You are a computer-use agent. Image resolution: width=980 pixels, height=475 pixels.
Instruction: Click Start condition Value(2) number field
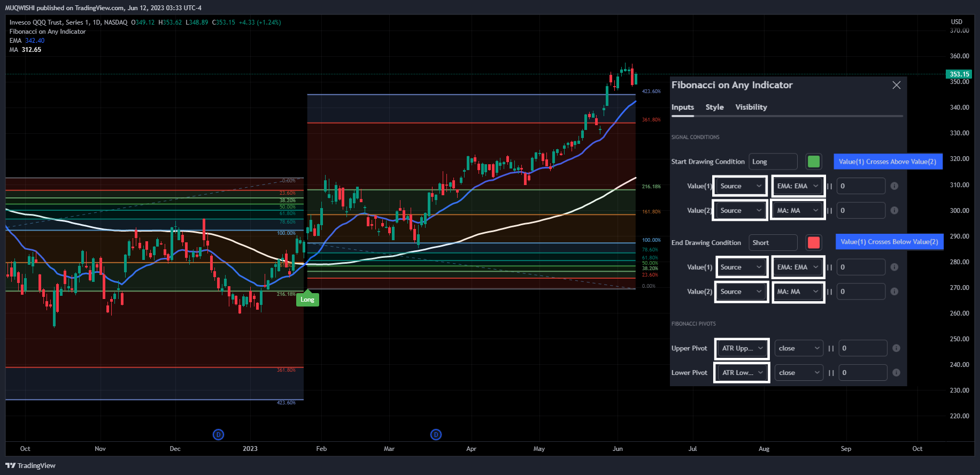tap(861, 211)
